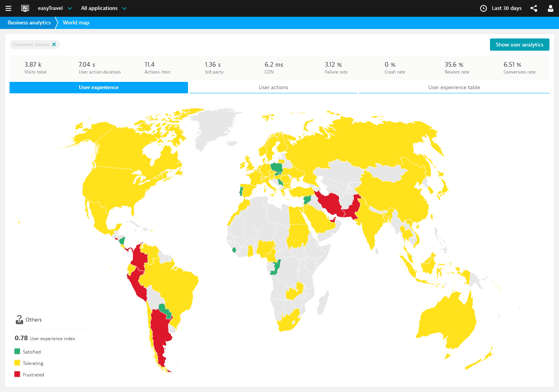Click the 7.04 s User action duration
559x392 pixels.
tap(100, 68)
